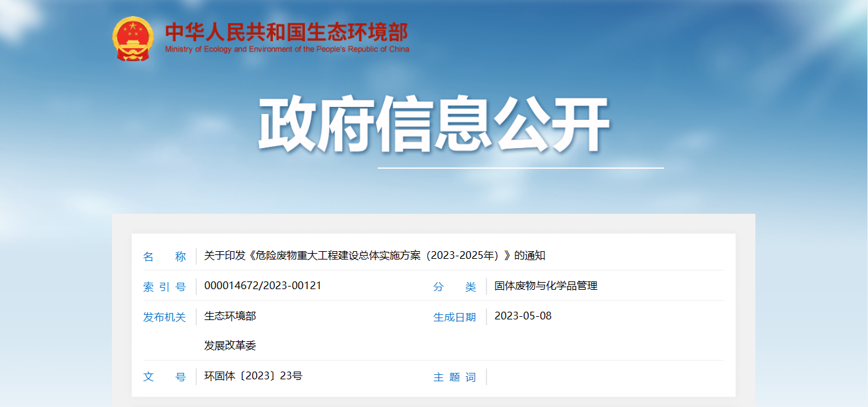Click the English Ministry of Ecology subtitle
This screenshot has width=868, height=407.
click(286, 50)
